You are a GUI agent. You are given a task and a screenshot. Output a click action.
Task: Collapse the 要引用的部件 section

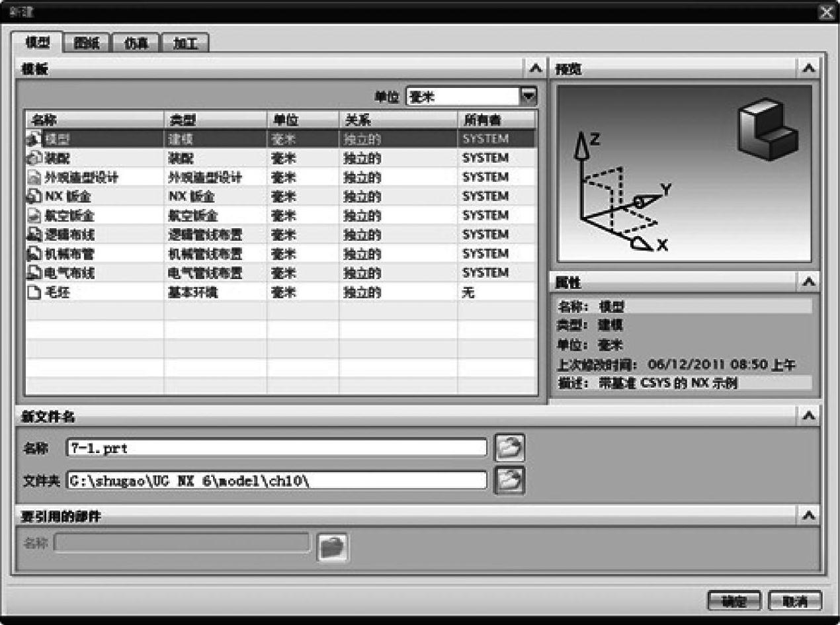tap(809, 516)
